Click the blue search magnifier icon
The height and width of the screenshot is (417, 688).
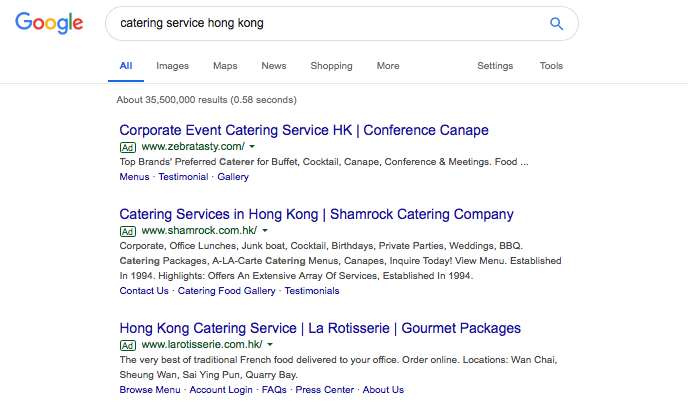coord(556,23)
